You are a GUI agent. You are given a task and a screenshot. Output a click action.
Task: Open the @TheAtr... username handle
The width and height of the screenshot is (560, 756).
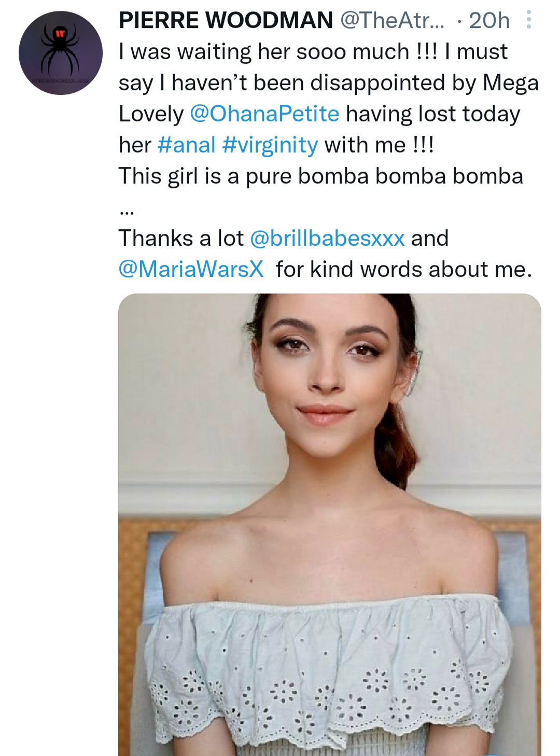click(x=393, y=20)
